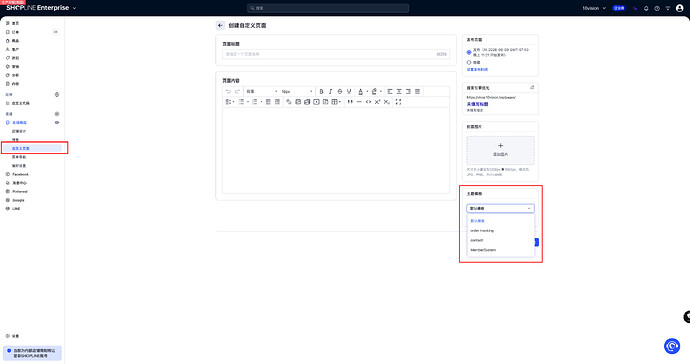This screenshot has height=364, width=690.
Task: Justify text in the editor
Action: pyautogui.click(x=418, y=92)
